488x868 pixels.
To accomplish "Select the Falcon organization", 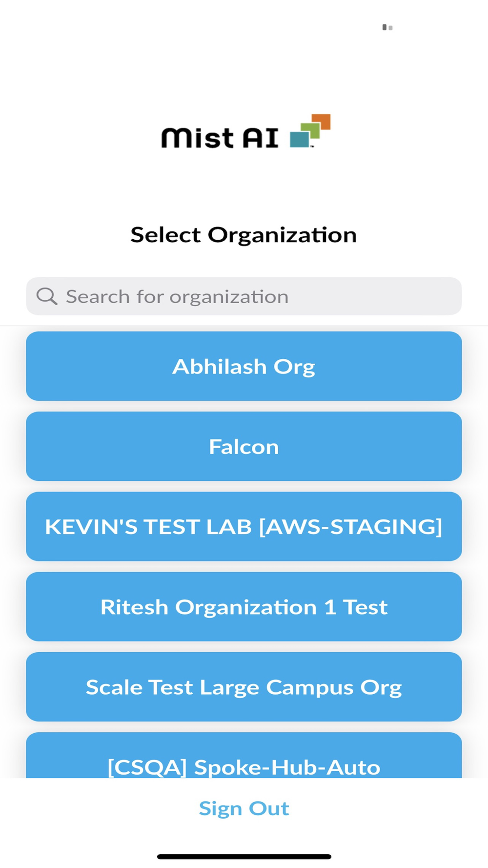I will 244,446.
